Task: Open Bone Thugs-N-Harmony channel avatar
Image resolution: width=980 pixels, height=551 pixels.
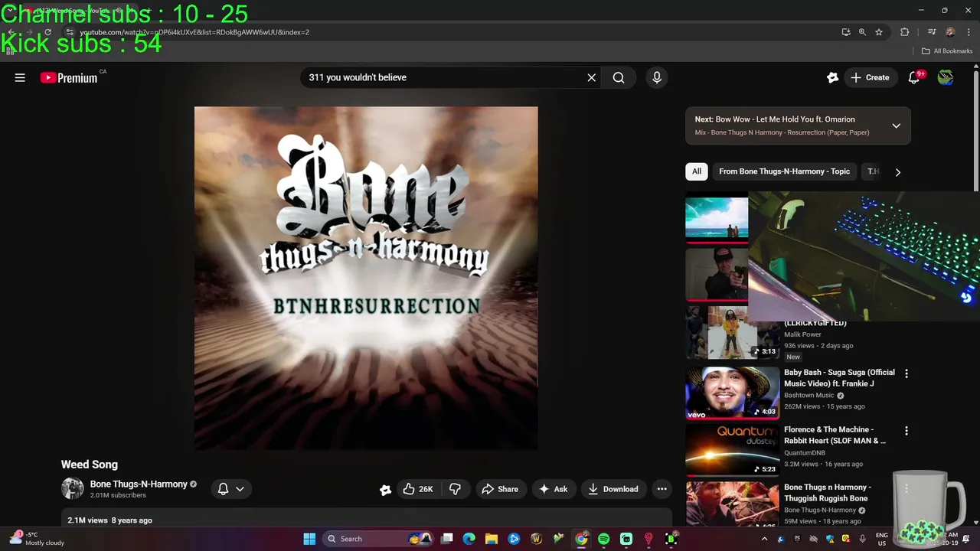Action: [73, 488]
